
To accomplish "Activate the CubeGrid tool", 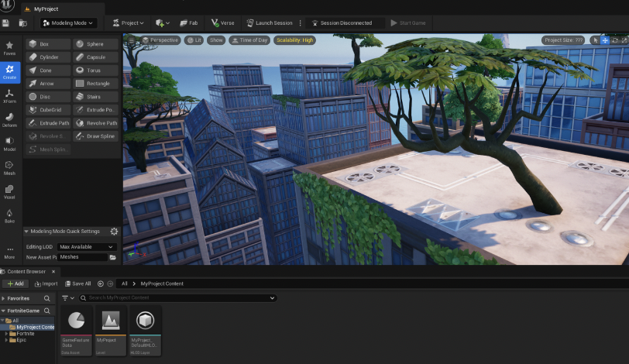I will pos(48,110).
